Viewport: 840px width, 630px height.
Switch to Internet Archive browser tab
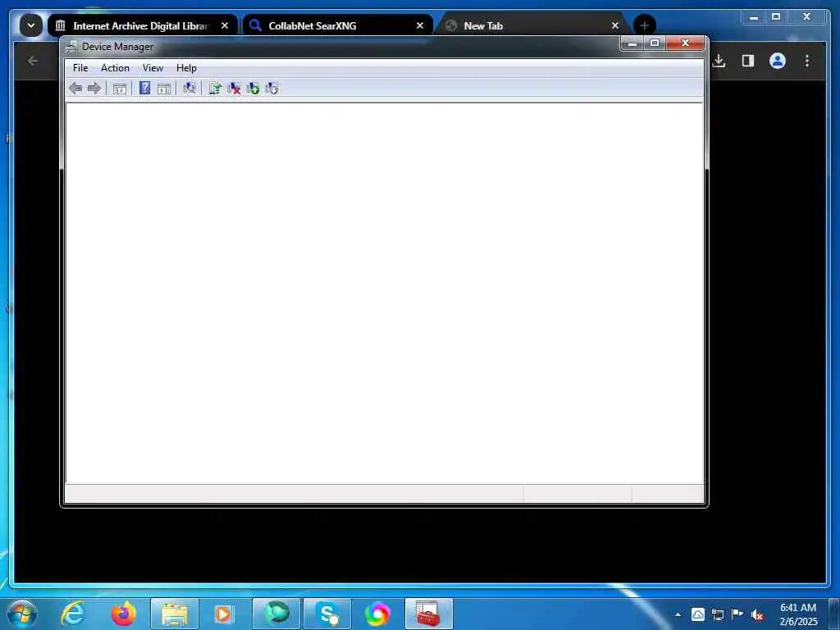click(x=143, y=25)
